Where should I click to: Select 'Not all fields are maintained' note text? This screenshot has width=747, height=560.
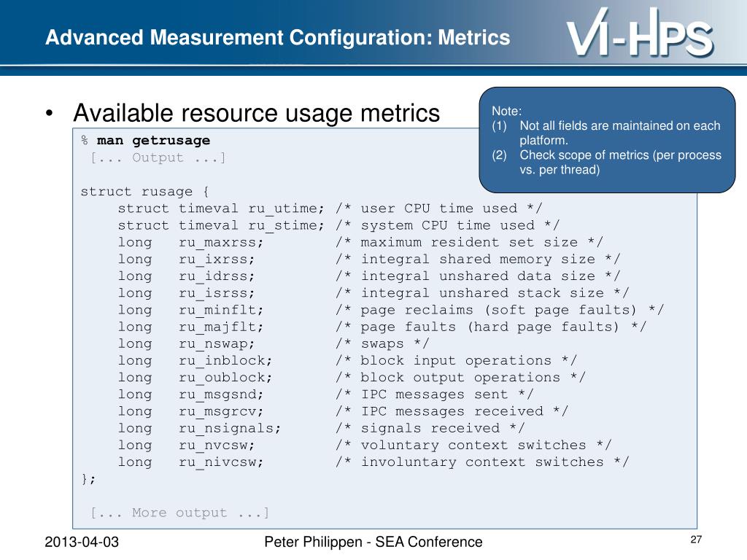coord(620,133)
